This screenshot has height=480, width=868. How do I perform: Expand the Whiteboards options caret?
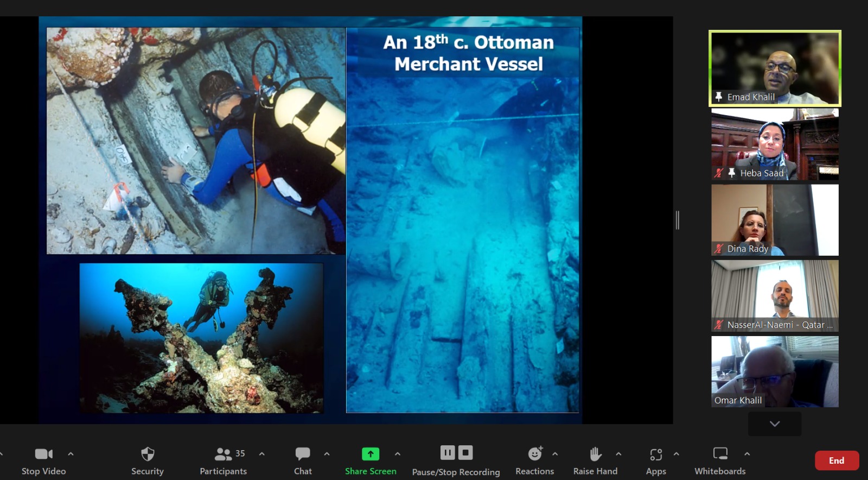(x=747, y=454)
